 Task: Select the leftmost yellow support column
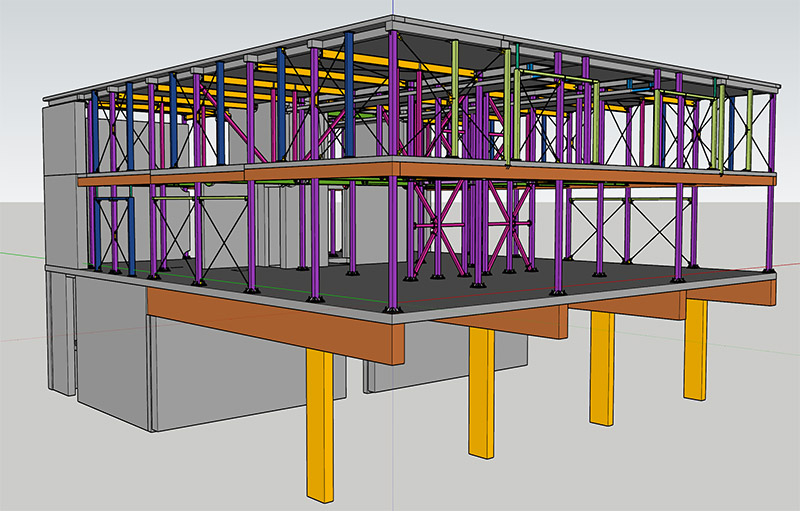[x=319, y=424]
